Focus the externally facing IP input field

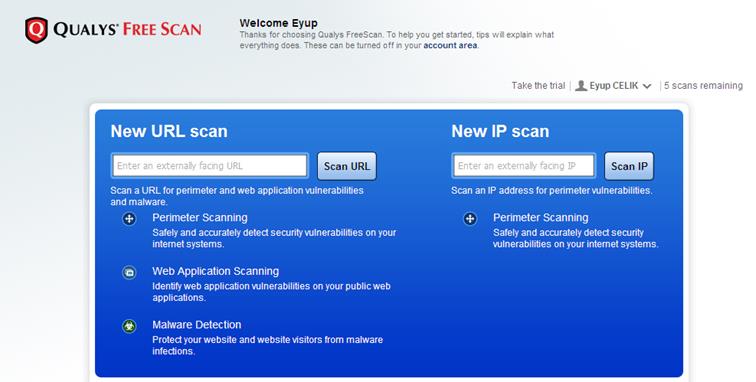pos(524,166)
